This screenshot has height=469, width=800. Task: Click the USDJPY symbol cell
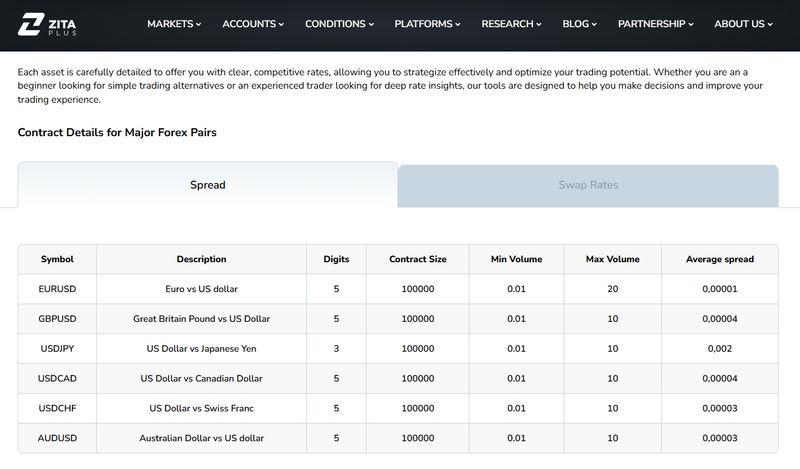point(57,349)
